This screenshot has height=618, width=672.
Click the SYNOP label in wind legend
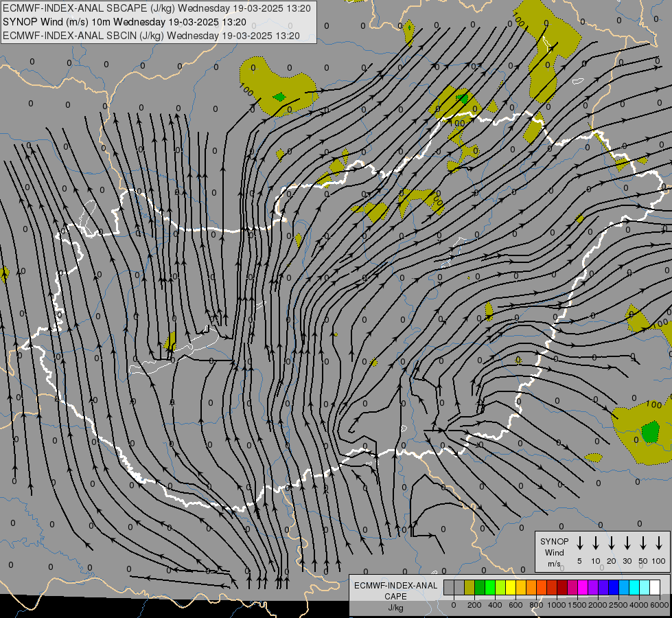click(554, 541)
